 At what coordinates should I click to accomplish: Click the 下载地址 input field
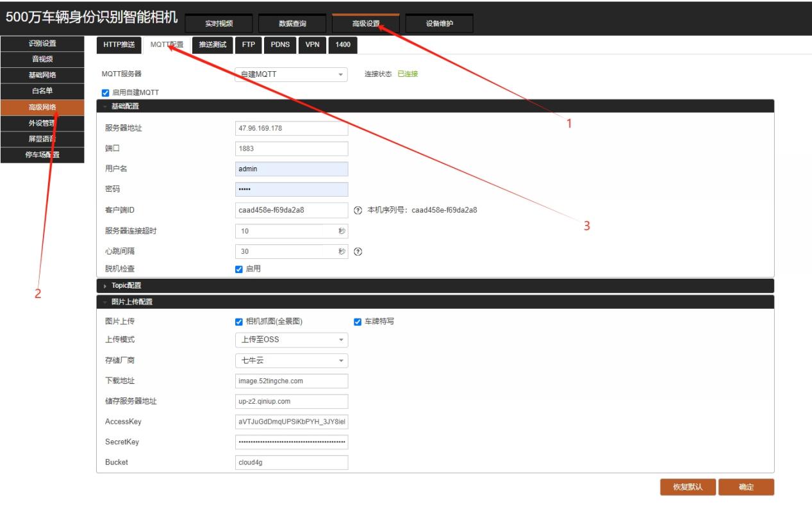[292, 381]
